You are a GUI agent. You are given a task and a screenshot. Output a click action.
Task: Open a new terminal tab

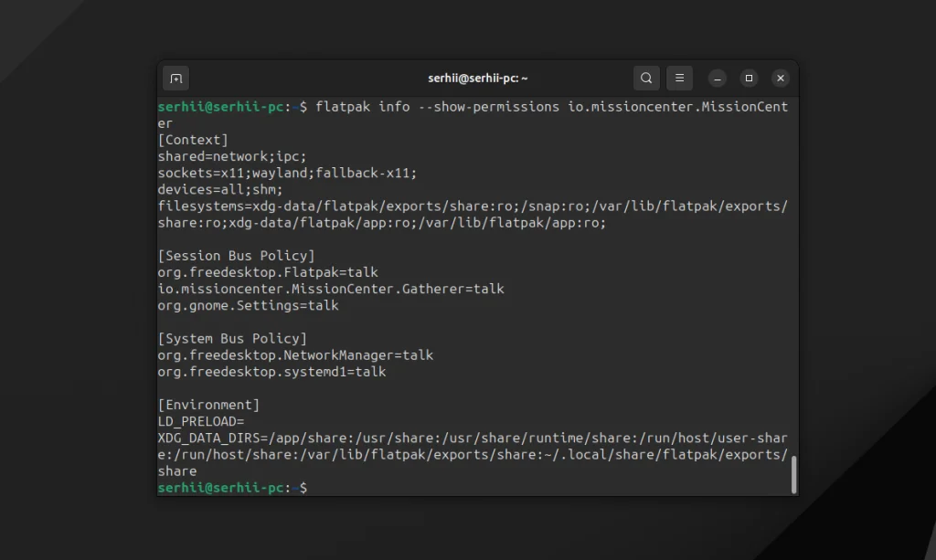click(x=176, y=79)
